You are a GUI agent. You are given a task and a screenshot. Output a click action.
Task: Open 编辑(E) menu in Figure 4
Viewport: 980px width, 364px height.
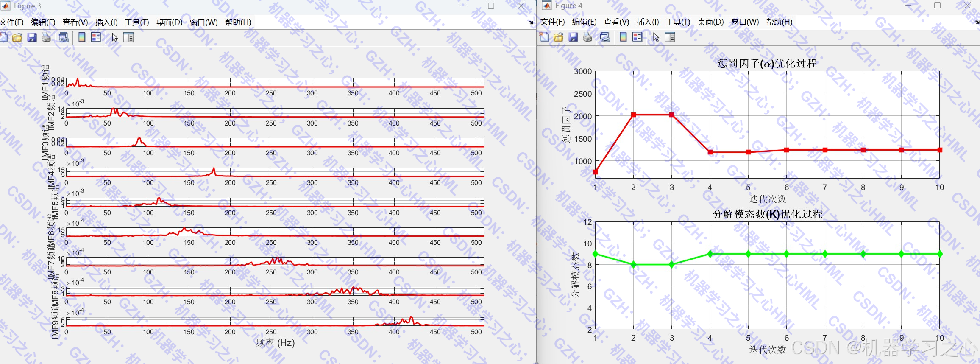(x=585, y=22)
